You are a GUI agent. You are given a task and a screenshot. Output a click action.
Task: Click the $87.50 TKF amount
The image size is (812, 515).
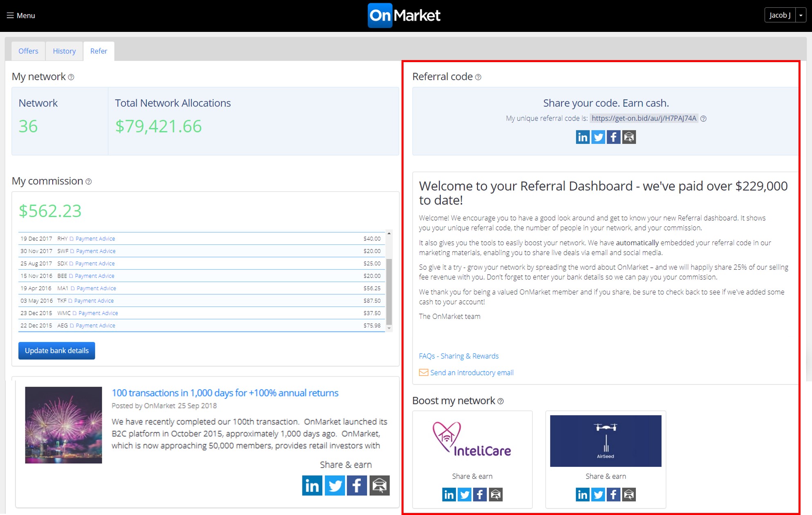[372, 301]
